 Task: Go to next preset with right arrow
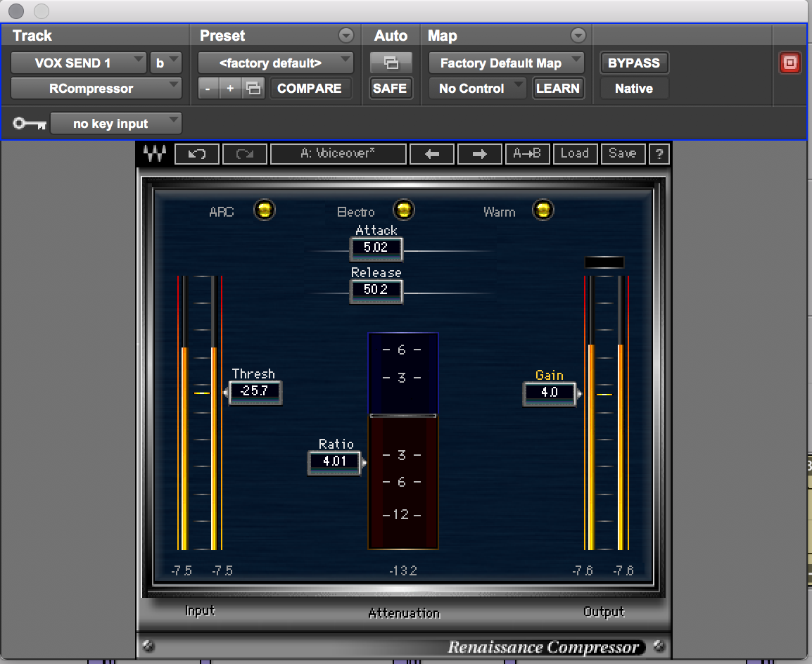click(480, 154)
